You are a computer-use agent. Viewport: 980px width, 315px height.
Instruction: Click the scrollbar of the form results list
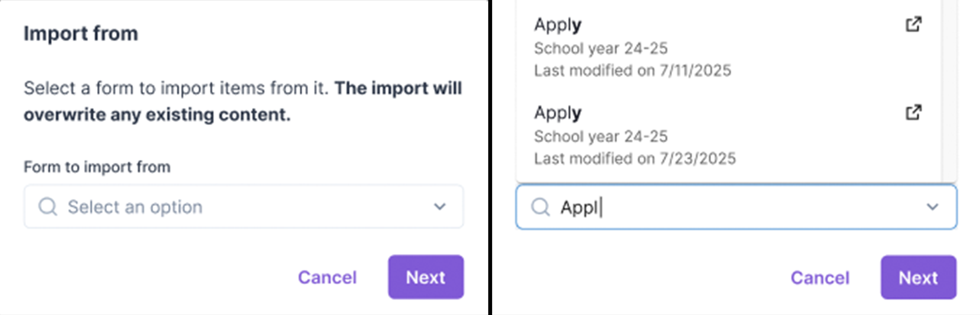(x=949, y=91)
